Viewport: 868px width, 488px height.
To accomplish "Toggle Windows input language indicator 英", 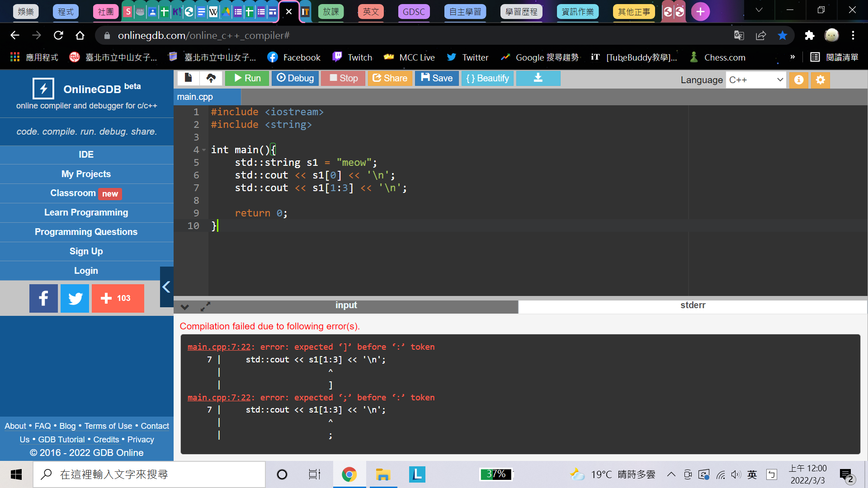I will (752, 474).
